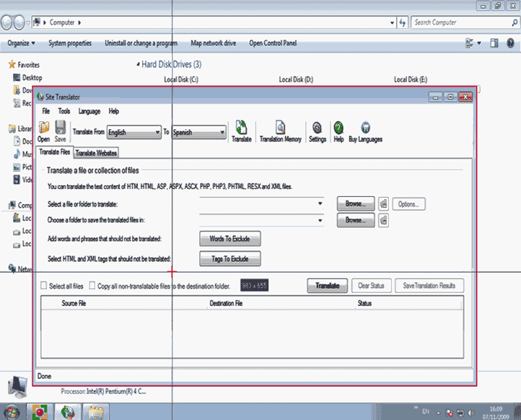Open the Help menu in menu bar
Screen dimensions: 521x420
pos(113,111)
